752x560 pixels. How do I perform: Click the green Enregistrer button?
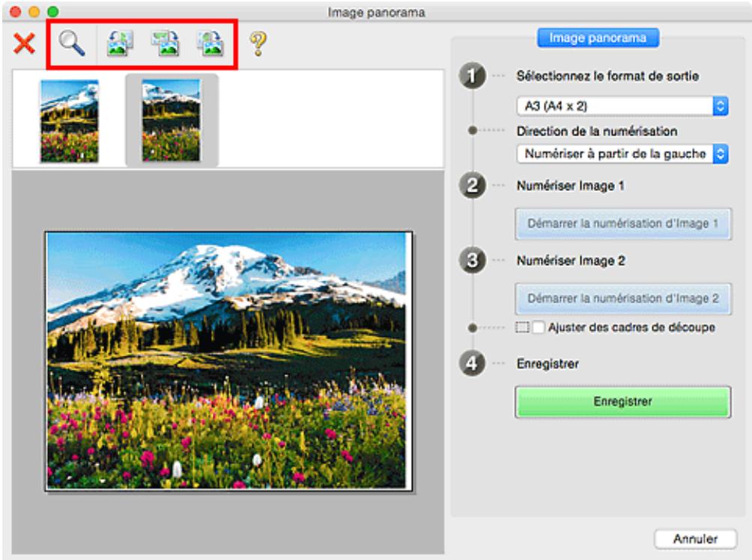pos(622,401)
